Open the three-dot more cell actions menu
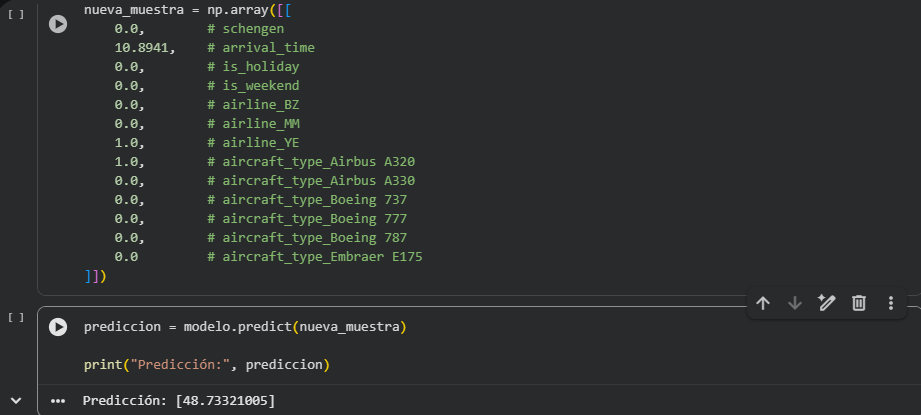Viewport: 921px width, 415px height. 890,303
